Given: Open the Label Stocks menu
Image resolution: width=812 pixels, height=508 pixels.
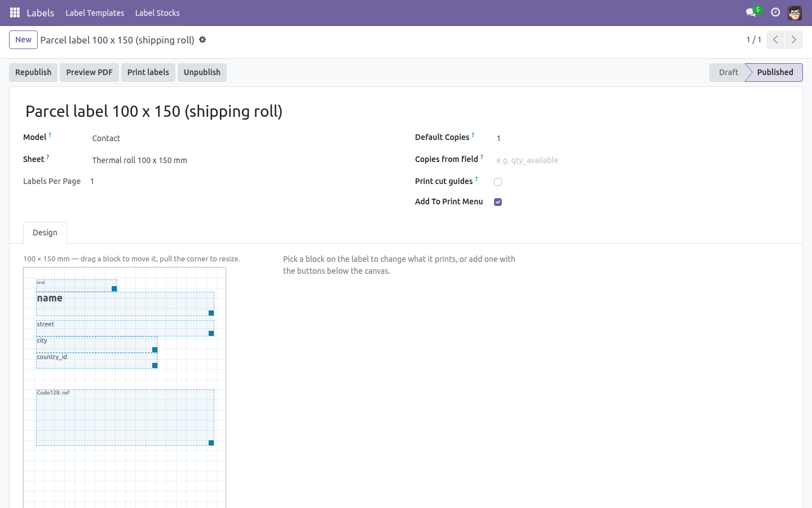Looking at the screenshot, I should coord(157,13).
